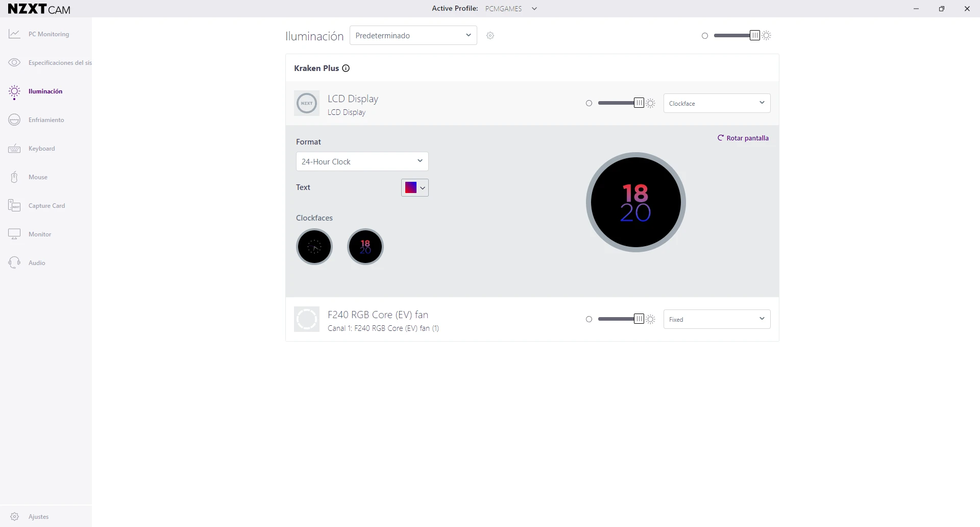
Task: Select the analog clockface thumbnail
Action: (314, 247)
